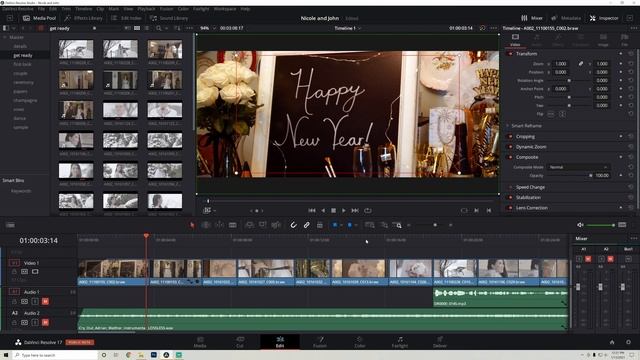Select the arrow Selection Mode tool
Image resolution: width=640 pixels, height=360 pixels.
tap(192, 225)
